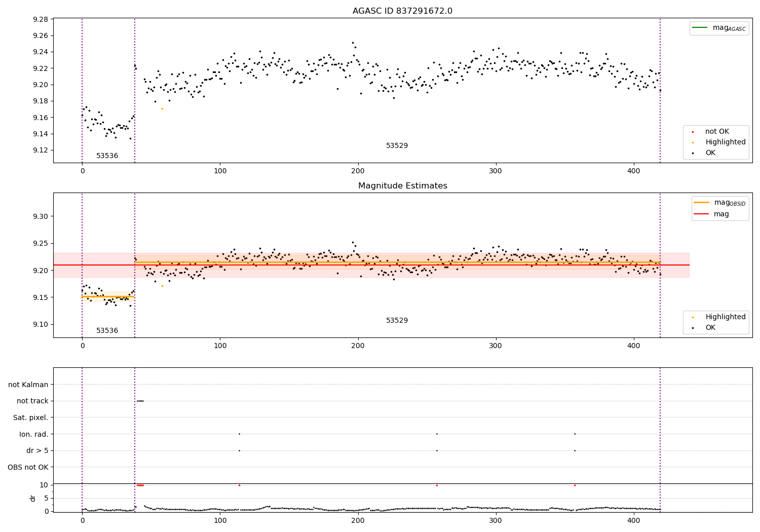Click the '9.24' tick label in top plot
The width and height of the screenshot is (760, 532).
pos(41,52)
